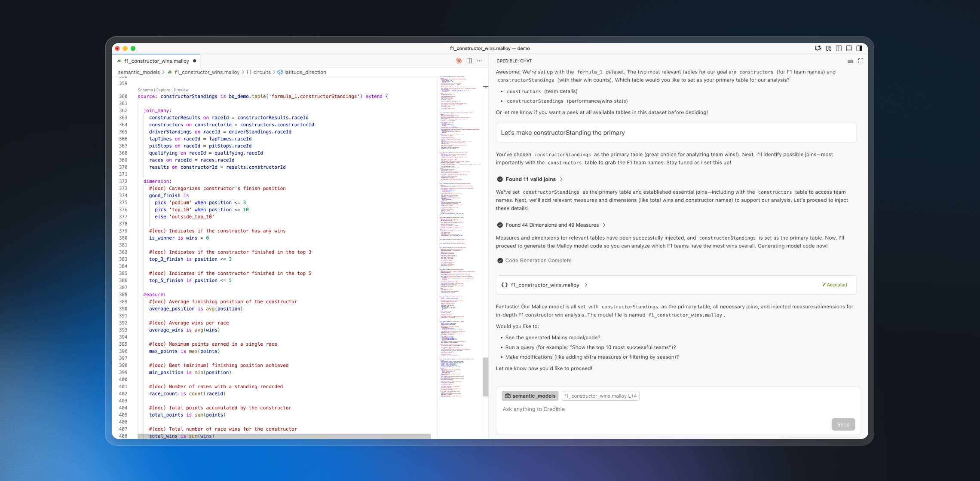Clear the Credible chat history
This screenshot has width=980, height=481.
[x=850, y=61]
